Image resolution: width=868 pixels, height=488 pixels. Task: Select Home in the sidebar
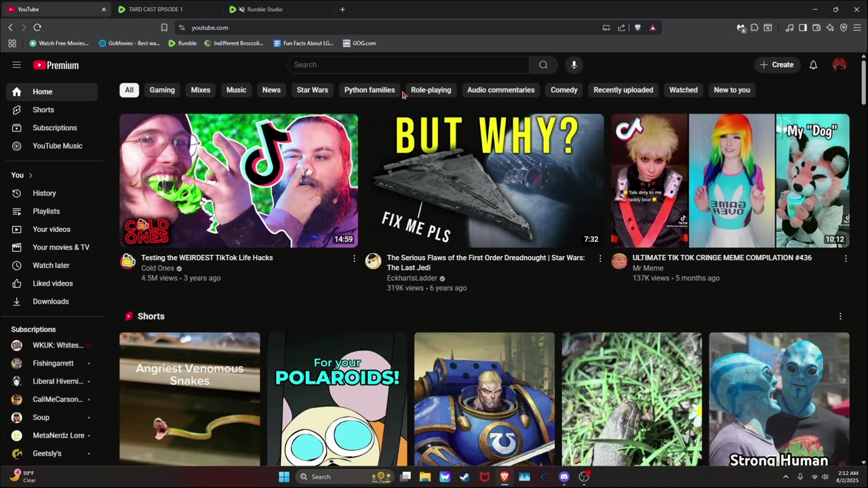point(52,91)
